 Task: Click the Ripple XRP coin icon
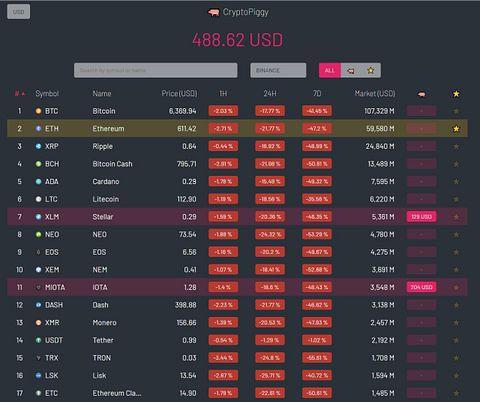click(x=38, y=146)
